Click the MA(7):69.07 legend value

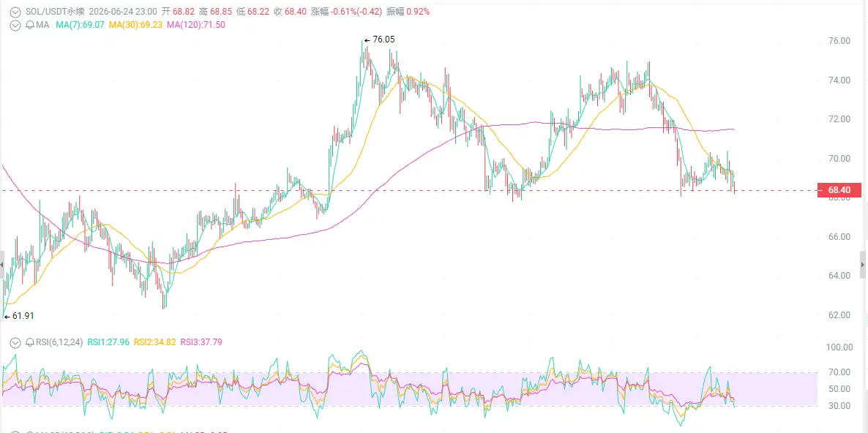tap(81, 25)
